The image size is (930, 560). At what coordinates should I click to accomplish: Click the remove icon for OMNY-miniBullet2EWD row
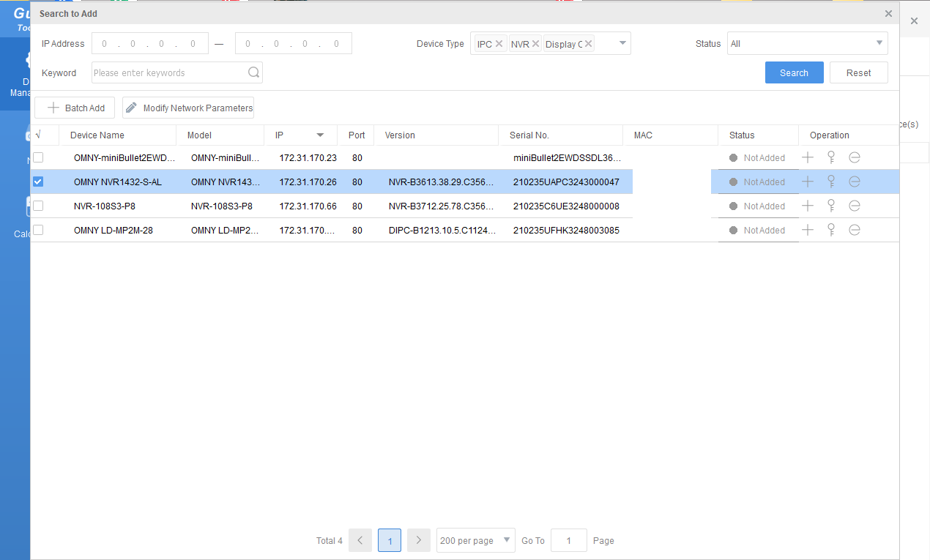855,157
